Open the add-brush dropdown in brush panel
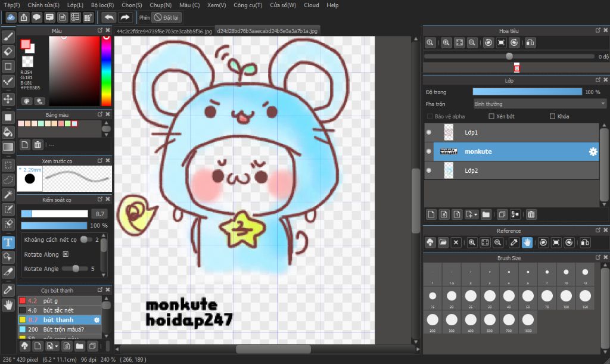This screenshot has height=364, width=610. (57, 346)
